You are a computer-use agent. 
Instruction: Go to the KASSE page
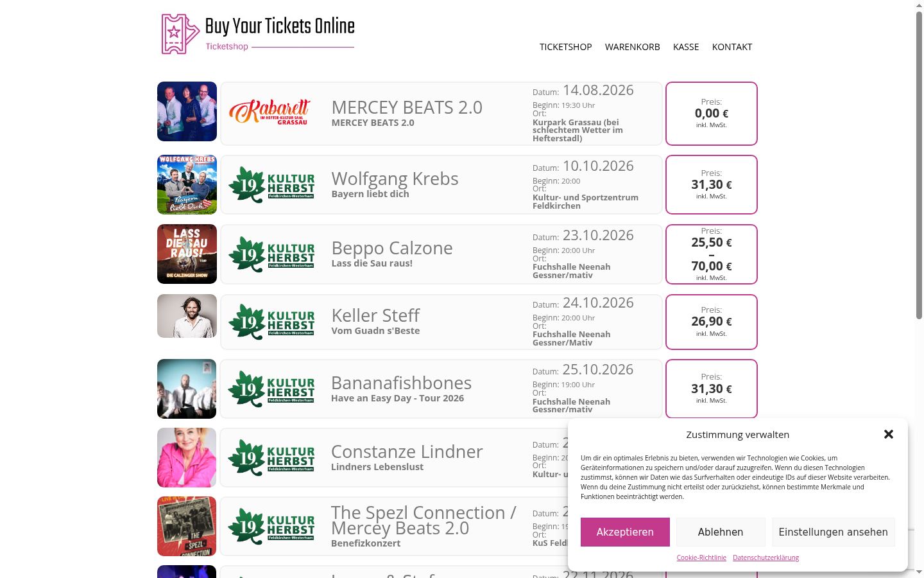686,47
